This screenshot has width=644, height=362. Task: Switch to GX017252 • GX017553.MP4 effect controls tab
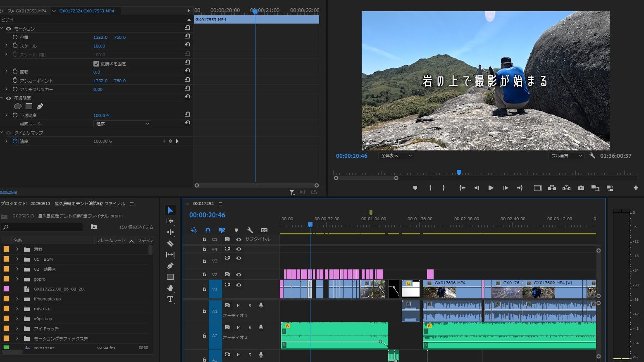coord(86,11)
